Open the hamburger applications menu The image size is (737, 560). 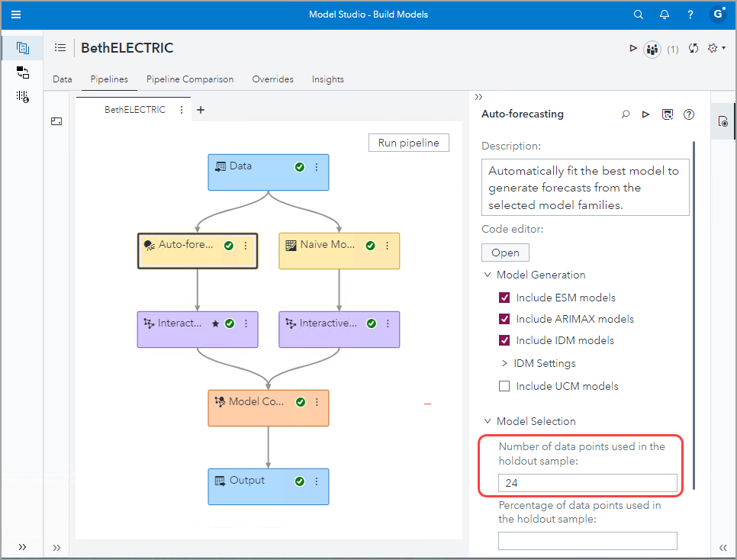tap(16, 14)
